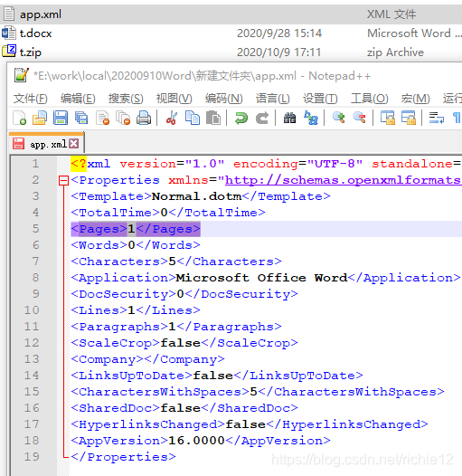Open the 文件(F) menu
The width and height of the screenshot is (462, 476).
point(31,99)
